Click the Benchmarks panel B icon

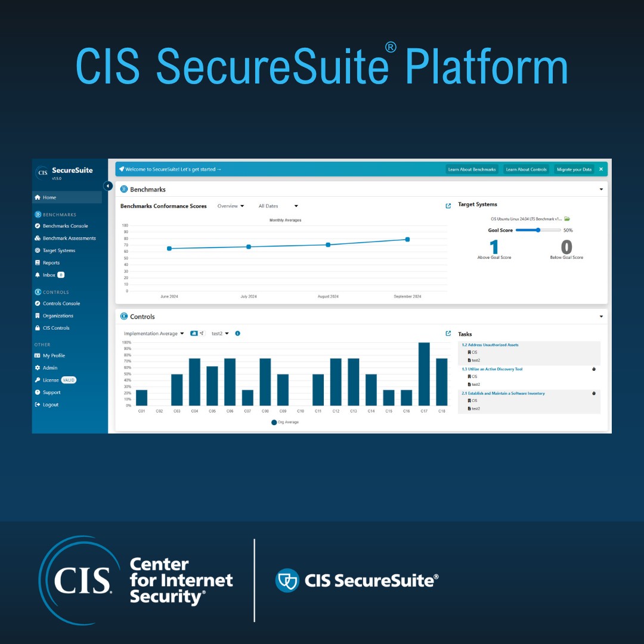click(123, 190)
